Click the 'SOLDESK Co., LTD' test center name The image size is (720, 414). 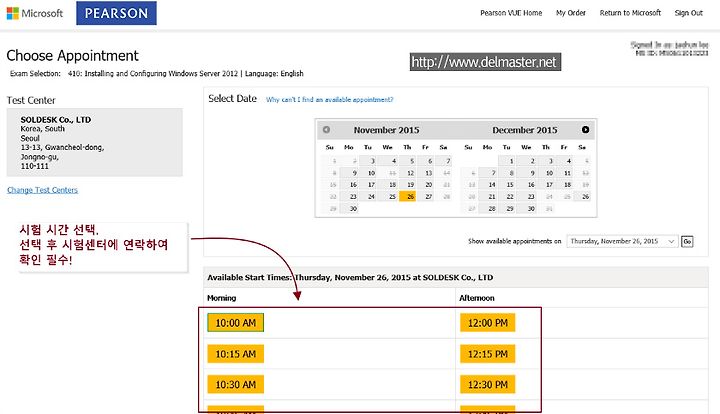(56, 120)
